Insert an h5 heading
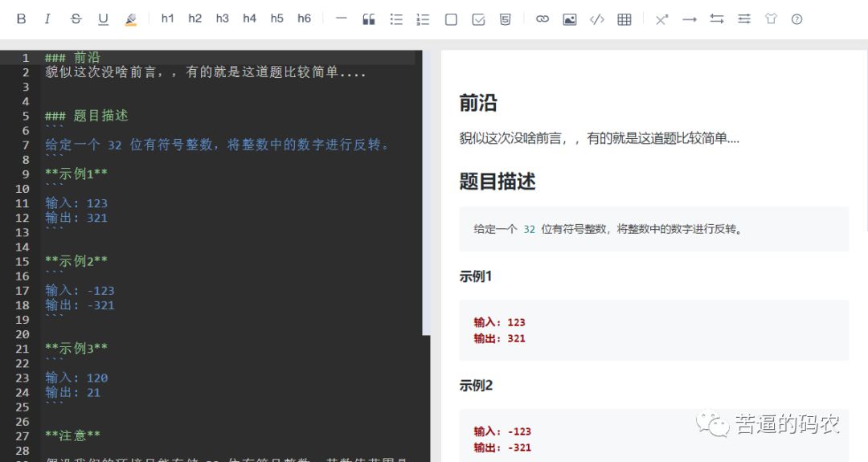 [x=276, y=18]
